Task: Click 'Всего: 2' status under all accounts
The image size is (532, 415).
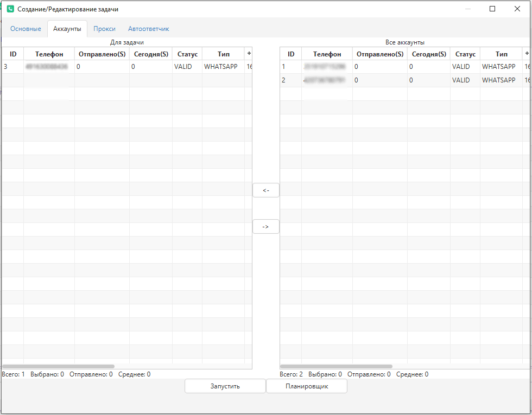Action: pyautogui.click(x=291, y=374)
